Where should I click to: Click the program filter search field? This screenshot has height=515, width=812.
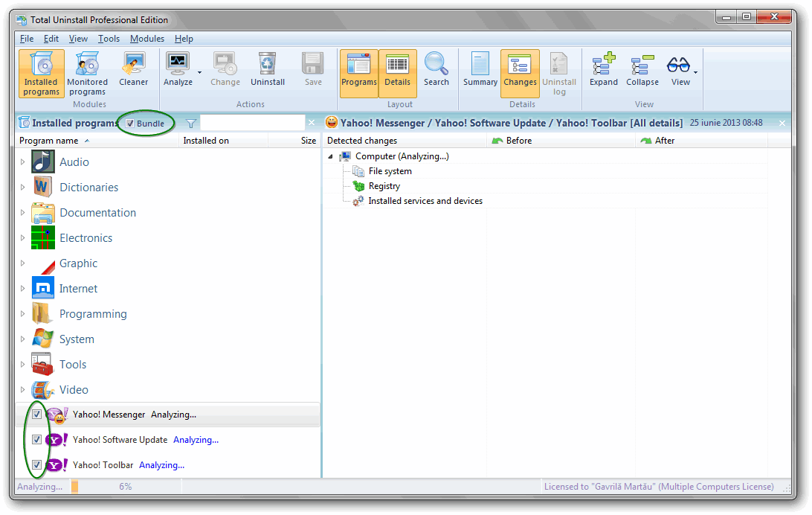pos(252,123)
